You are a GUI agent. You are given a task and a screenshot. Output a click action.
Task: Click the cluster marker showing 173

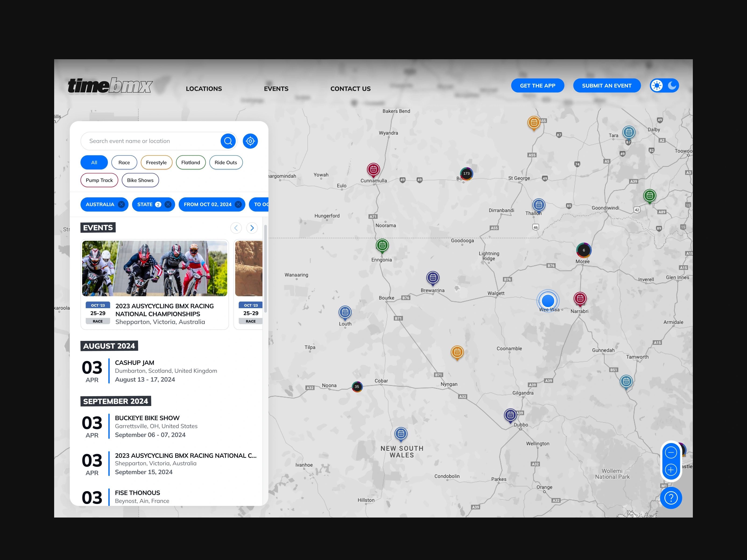coord(466,174)
